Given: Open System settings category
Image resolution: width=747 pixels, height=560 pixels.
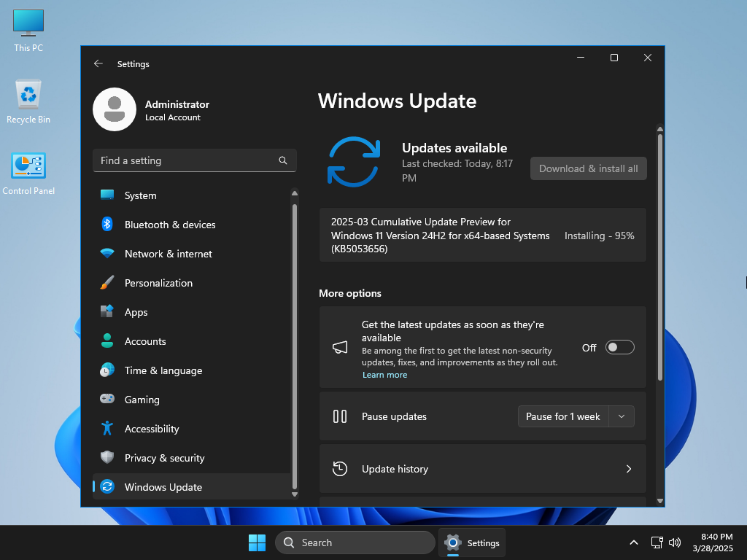Looking at the screenshot, I should coord(192,195).
